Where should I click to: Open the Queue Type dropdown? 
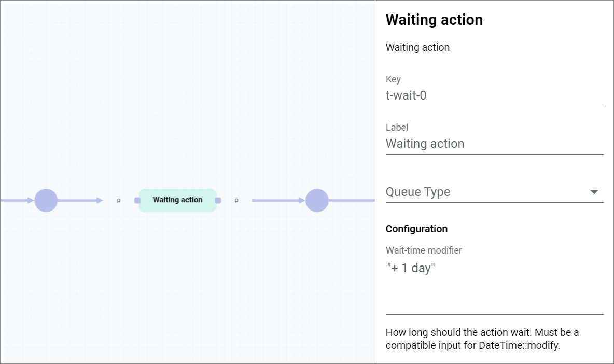click(x=494, y=192)
